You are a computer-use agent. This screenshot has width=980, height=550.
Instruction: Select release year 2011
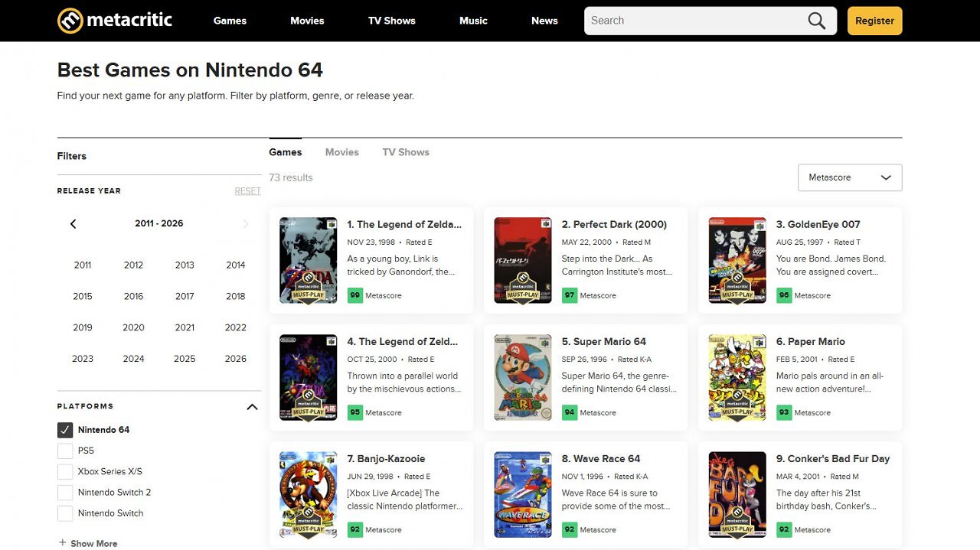coord(83,265)
